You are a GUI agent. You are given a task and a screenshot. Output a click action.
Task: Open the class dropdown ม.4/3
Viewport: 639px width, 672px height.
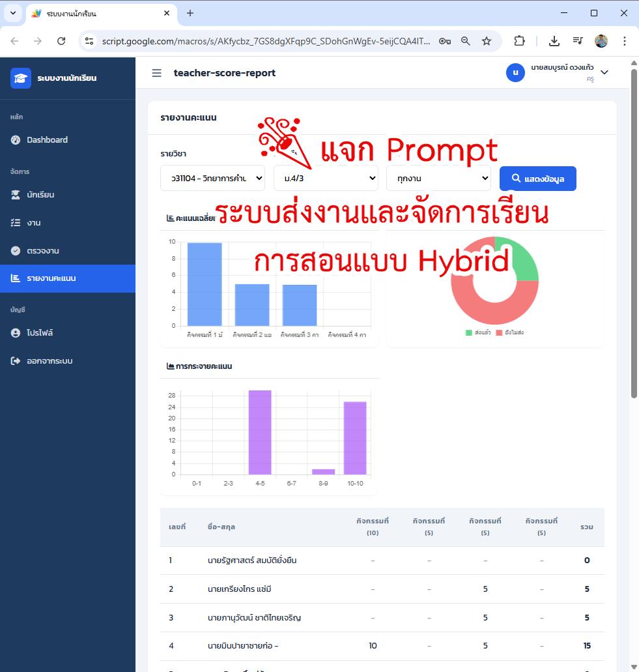pyautogui.click(x=326, y=179)
